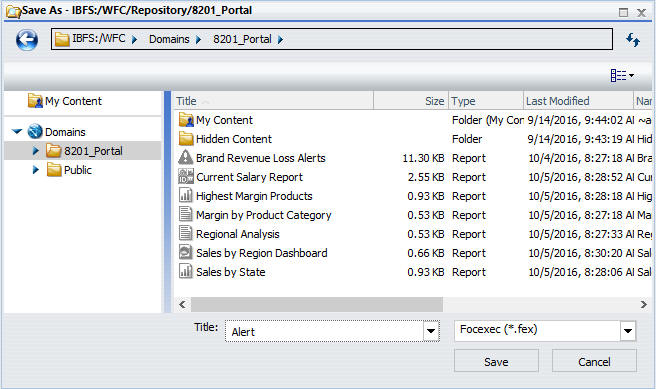
Task: Select the Highest Margin Products title
Action: point(254,196)
